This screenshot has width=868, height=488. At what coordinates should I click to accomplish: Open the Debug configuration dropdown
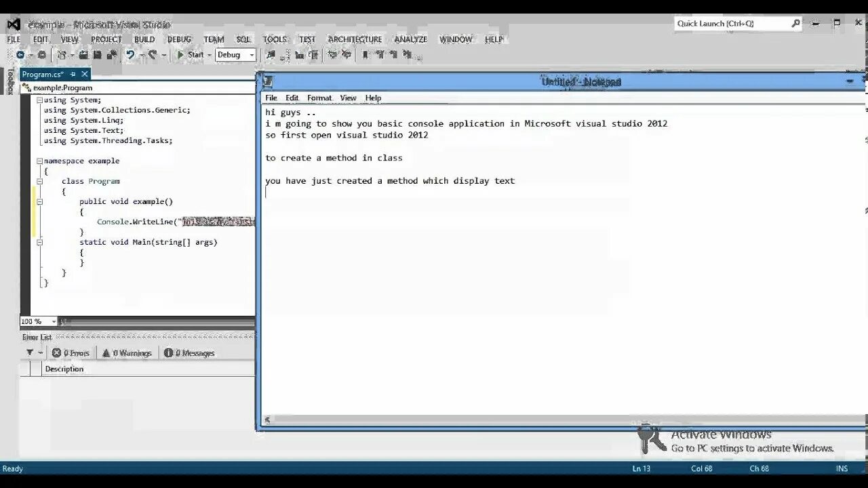[235, 55]
